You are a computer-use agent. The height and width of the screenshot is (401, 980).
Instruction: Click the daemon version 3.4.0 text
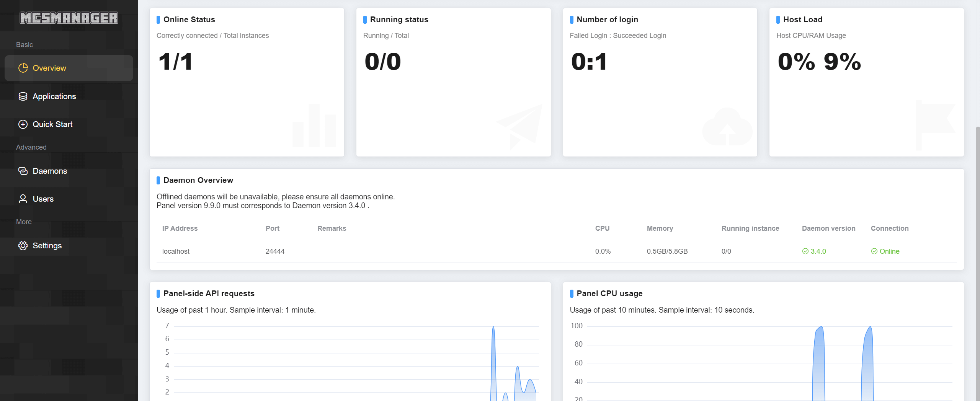[x=818, y=251]
